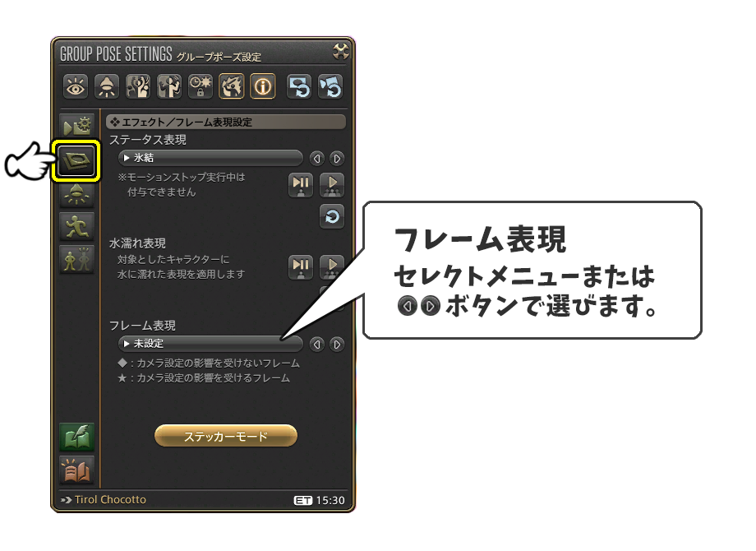Apply status effect to target character only
This screenshot has width=756, height=551.
tap(301, 185)
